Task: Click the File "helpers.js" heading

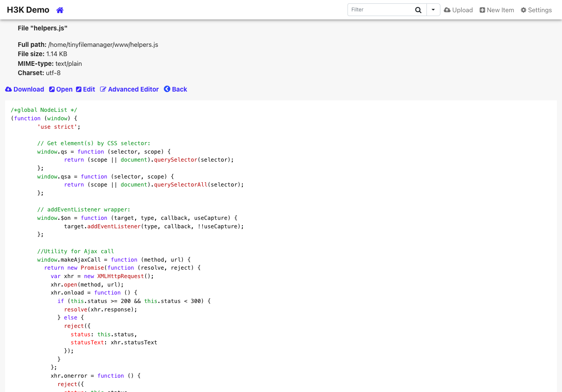Action: (43, 28)
